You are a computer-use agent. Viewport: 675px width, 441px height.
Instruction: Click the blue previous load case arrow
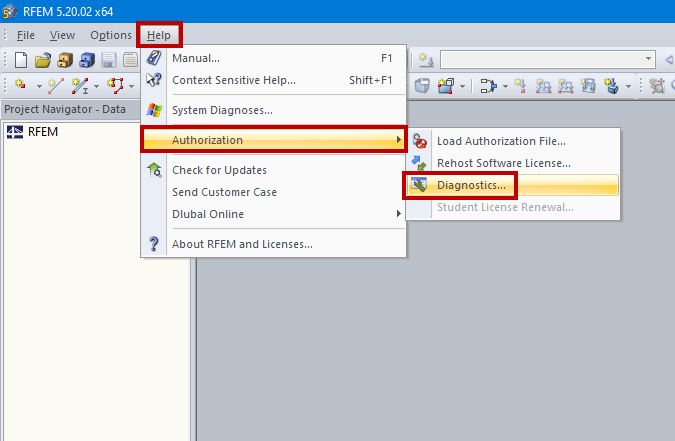coord(669,60)
